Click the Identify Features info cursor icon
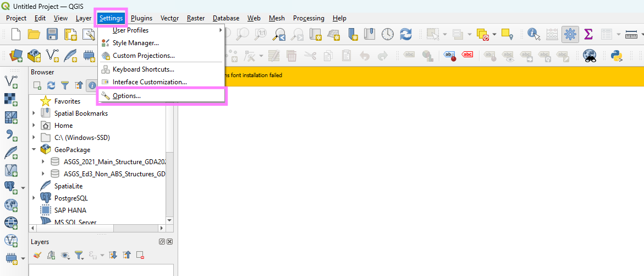Screen dimensions: 644x276 (533, 34)
